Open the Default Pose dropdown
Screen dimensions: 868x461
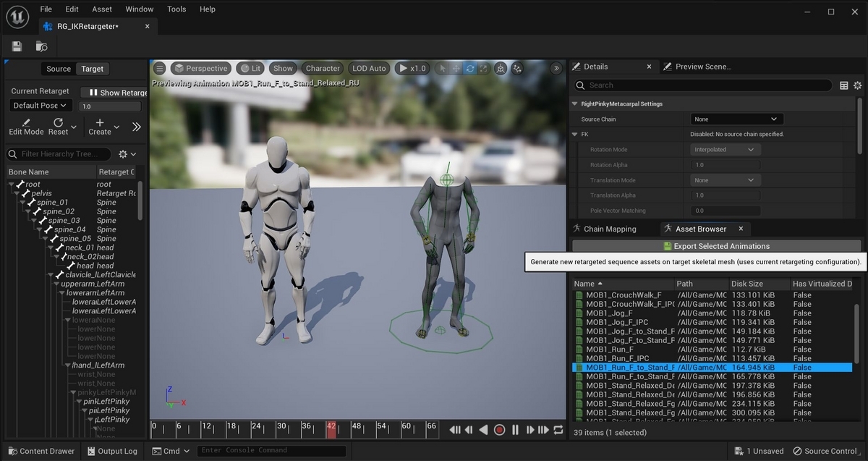pos(40,106)
